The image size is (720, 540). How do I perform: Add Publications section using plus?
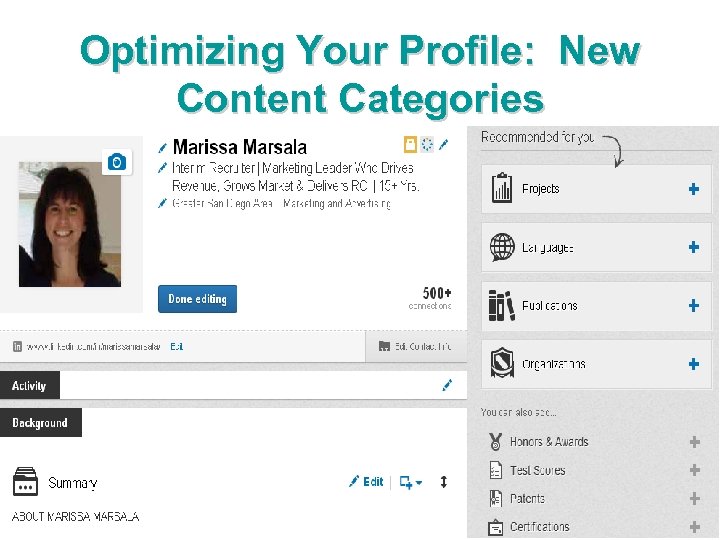[x=694, y=305]
